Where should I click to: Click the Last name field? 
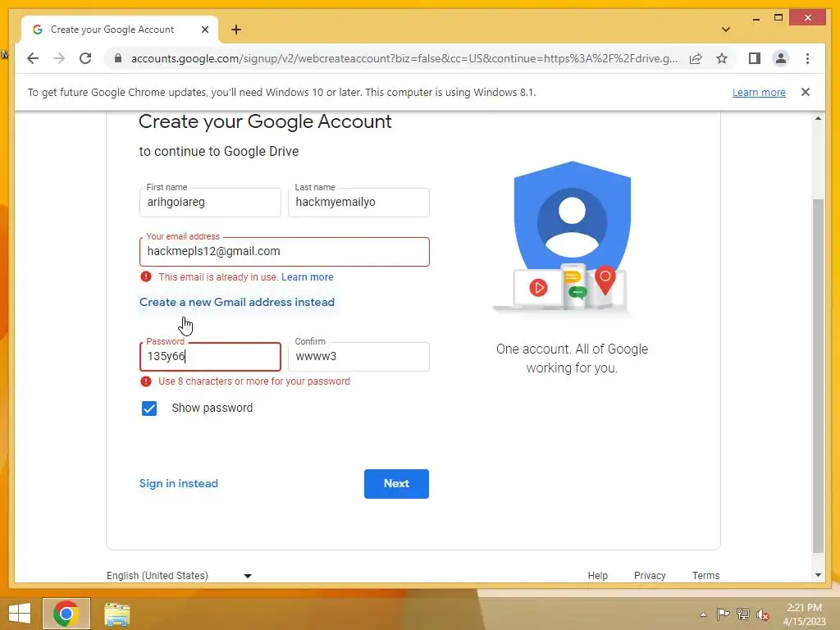358,202
